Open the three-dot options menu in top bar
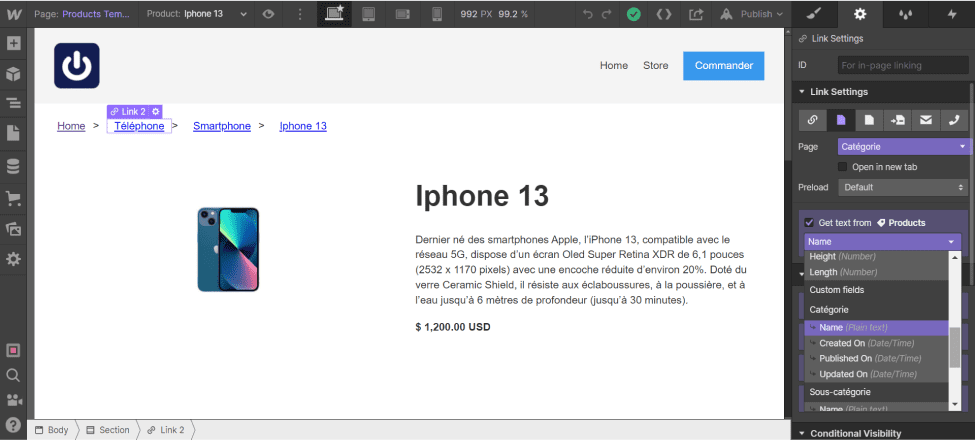This screenshot has width=975, height=440. [300, 14]
